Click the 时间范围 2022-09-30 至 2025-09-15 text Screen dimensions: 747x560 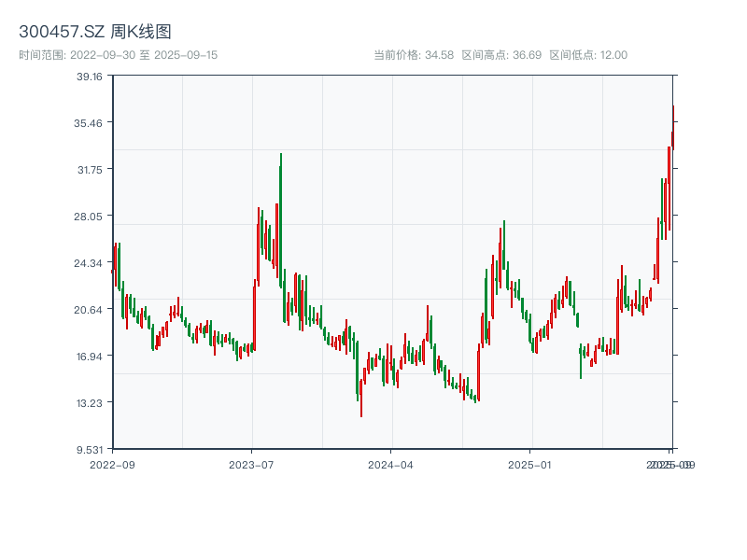(x=119, y=55)
